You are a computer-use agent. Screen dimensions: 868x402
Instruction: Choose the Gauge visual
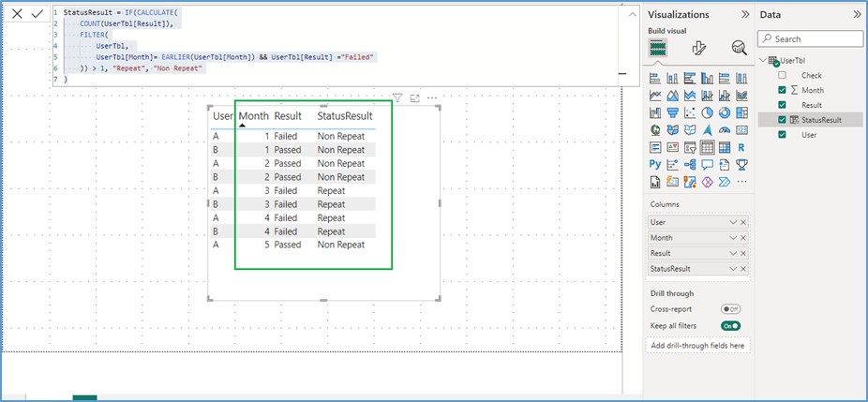tap(724, 130)
